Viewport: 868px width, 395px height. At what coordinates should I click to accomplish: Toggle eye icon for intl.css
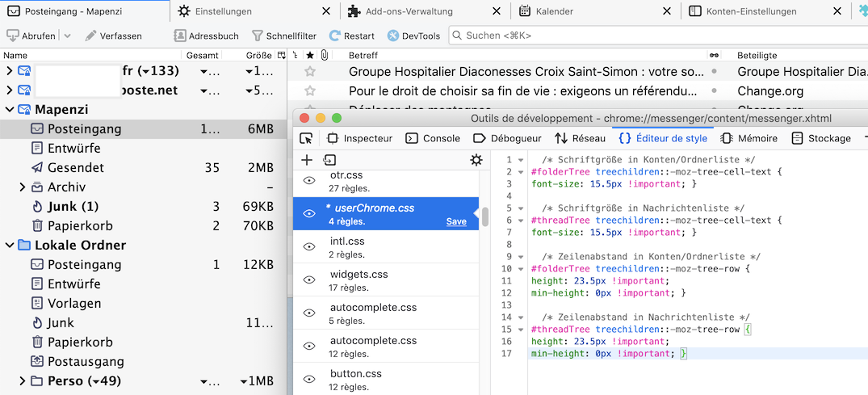click(x=308, y=247)
